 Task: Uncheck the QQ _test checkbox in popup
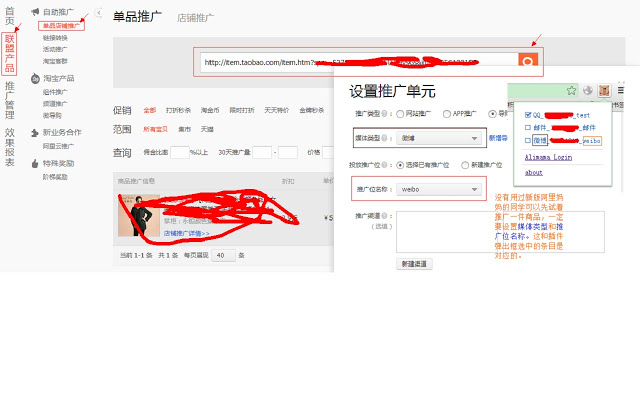pyautogui.click(x=528, y=115)
